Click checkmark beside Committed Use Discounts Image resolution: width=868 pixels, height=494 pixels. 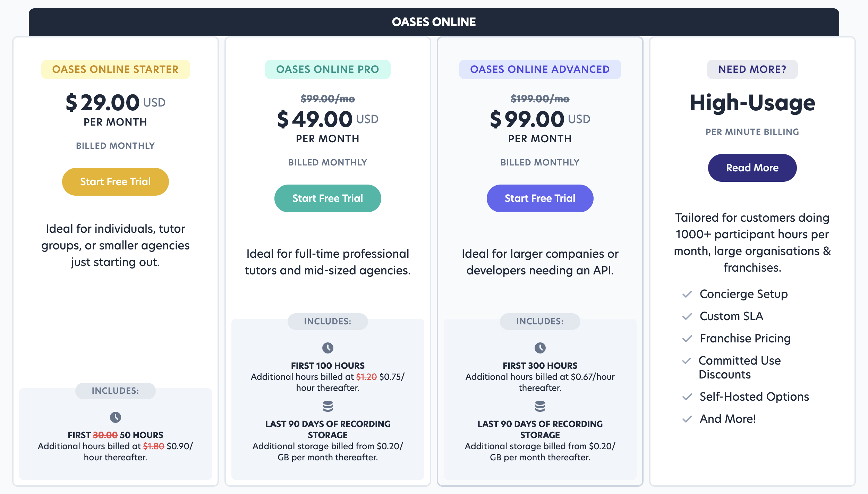click(687, 361)
